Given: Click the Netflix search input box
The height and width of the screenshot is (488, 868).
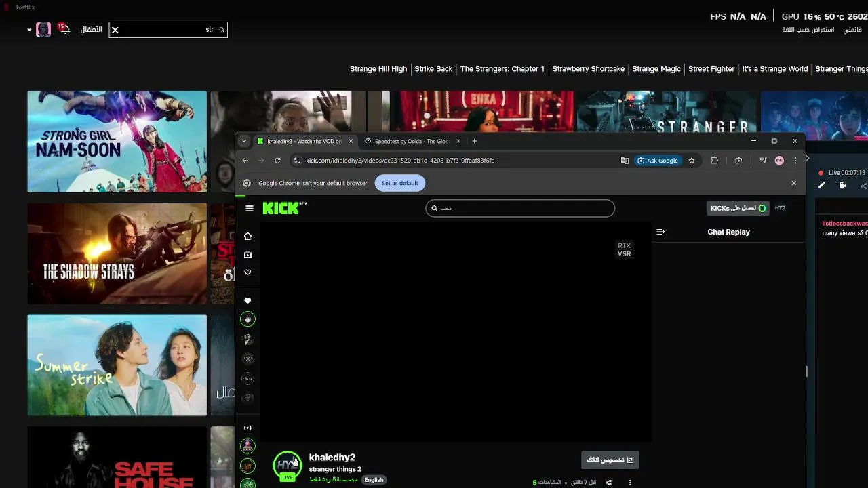Looking at the screenshot, I should point(168,30).
